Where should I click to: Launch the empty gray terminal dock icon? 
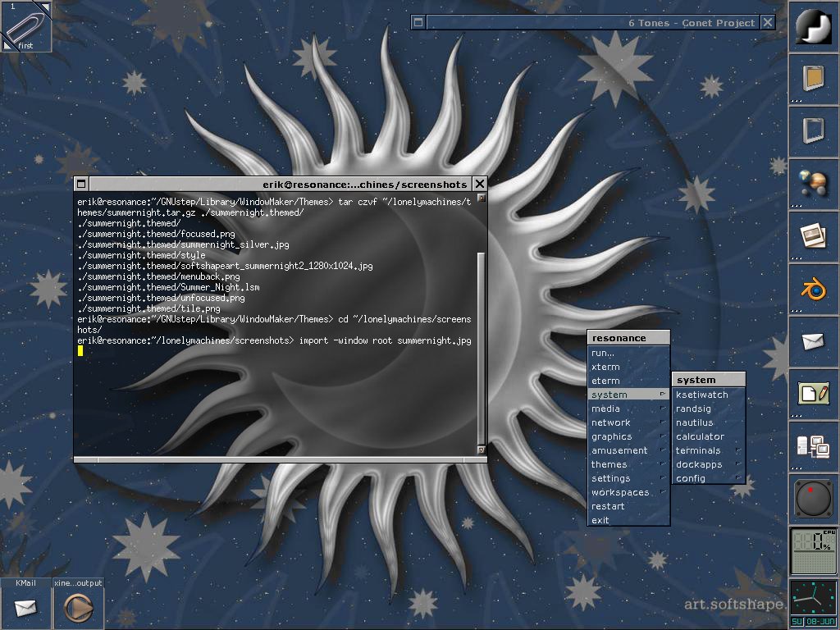coord(814,130)
